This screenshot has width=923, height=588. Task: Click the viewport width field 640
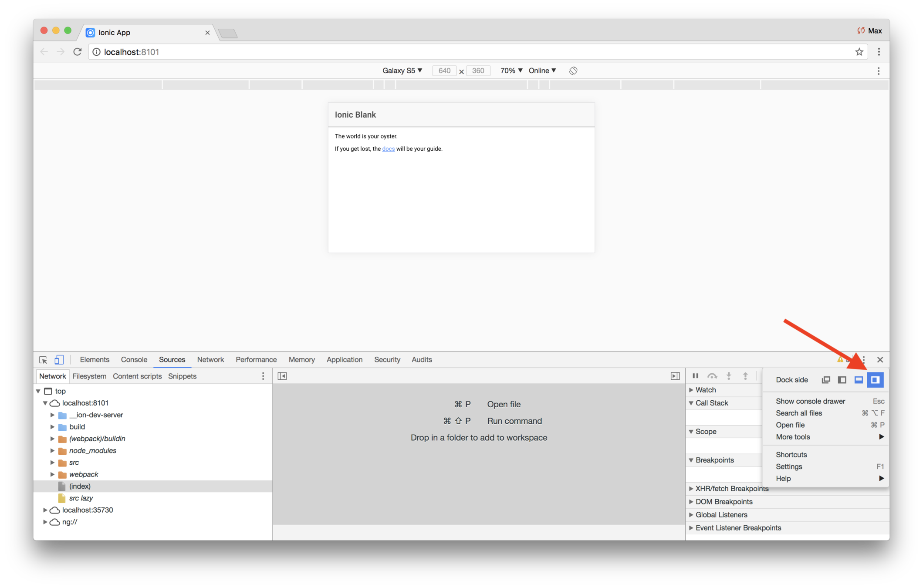[444, 71]
